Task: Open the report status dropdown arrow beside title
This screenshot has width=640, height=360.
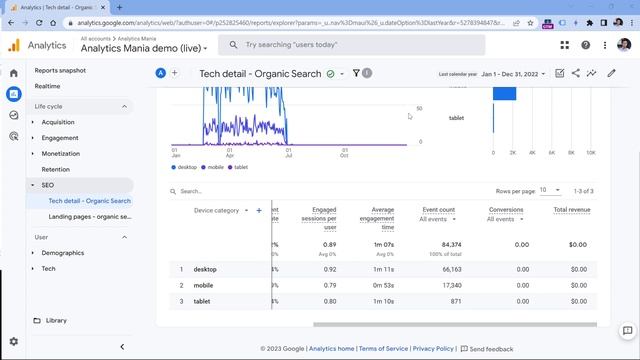Action: coord(342,74)
